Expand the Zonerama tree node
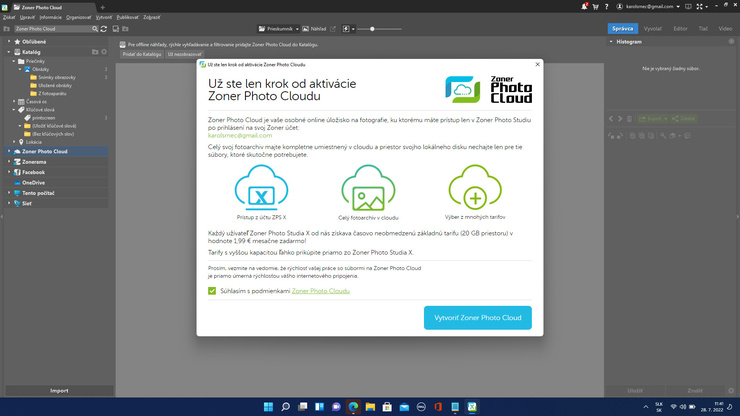Image resolution: width=740 pixels, height=416 pixels. point(9,162)
